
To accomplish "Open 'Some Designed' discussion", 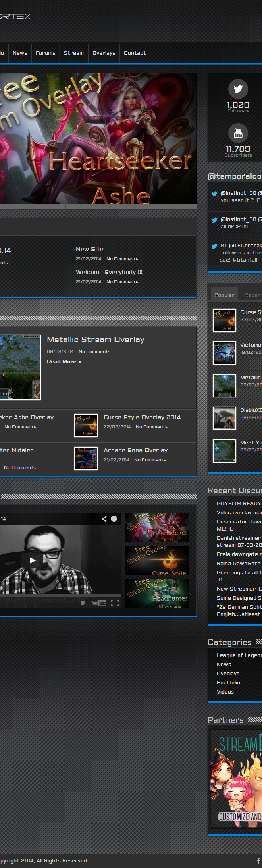I will click(x=239, y=598).
